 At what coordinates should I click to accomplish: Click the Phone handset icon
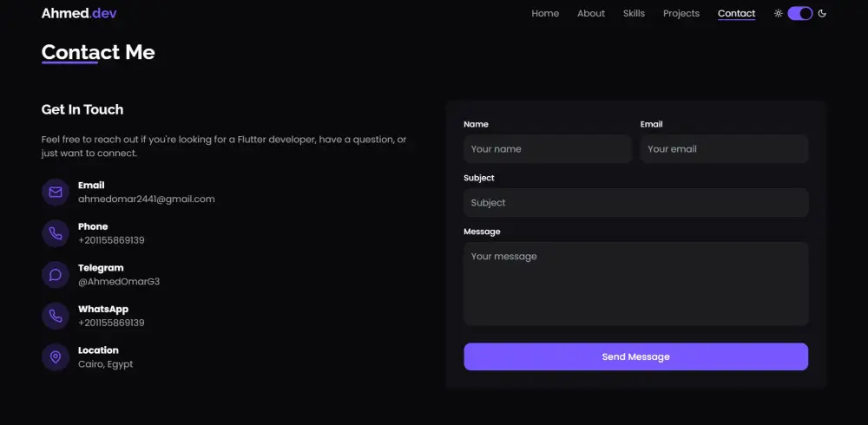coord(56,233)
